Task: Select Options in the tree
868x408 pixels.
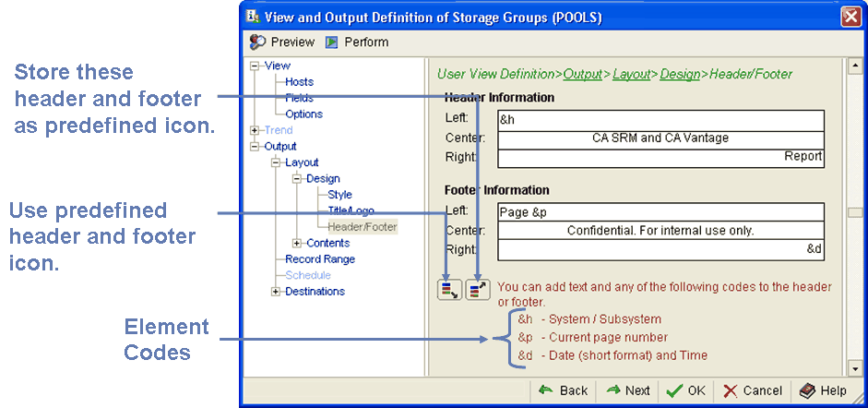Action: [x=303, y=114]
